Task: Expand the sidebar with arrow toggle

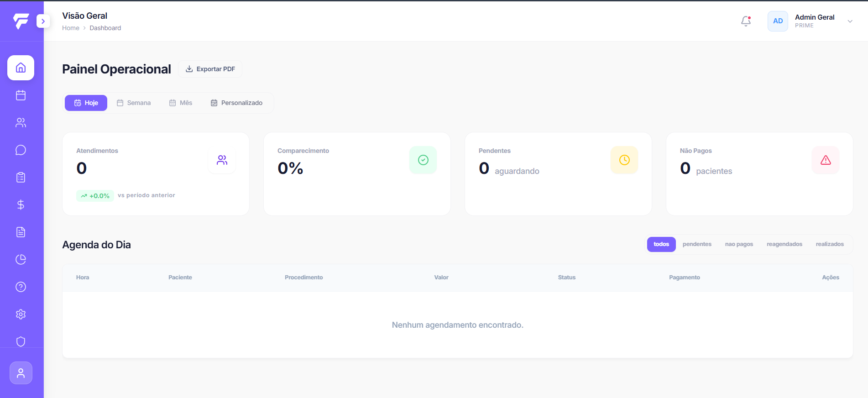Action: point(43,21)
